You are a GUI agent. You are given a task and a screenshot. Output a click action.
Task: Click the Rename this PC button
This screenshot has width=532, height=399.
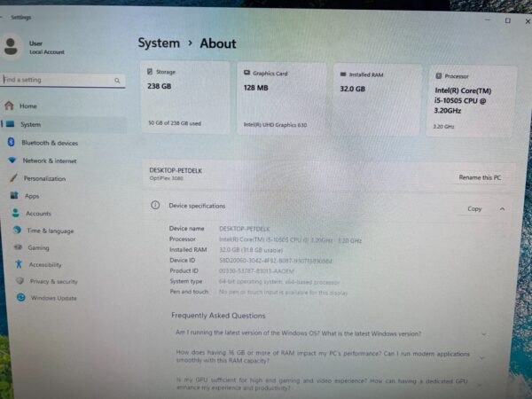click(x=480, y=177)
